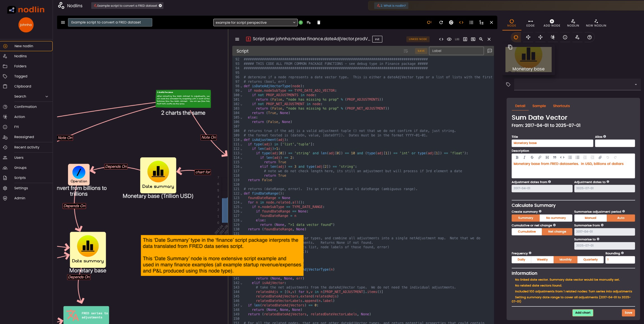Click the Label input field

[x=456, y=51]
